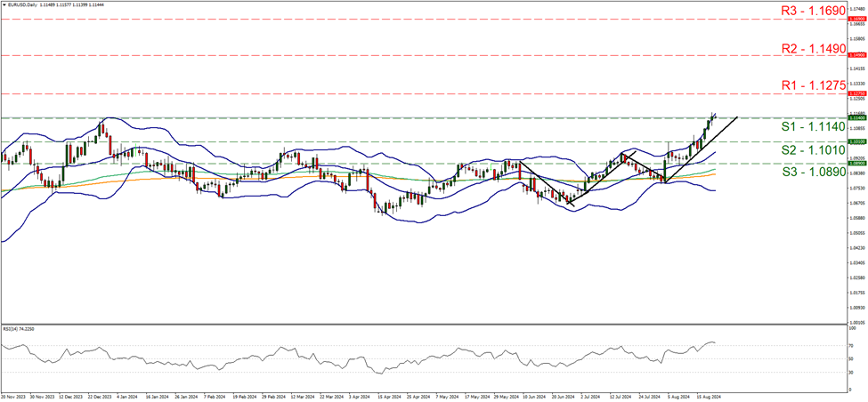Select the S1 - 1.1140 support label
Screen dimensions: 868x402
(x=814, y=126)
